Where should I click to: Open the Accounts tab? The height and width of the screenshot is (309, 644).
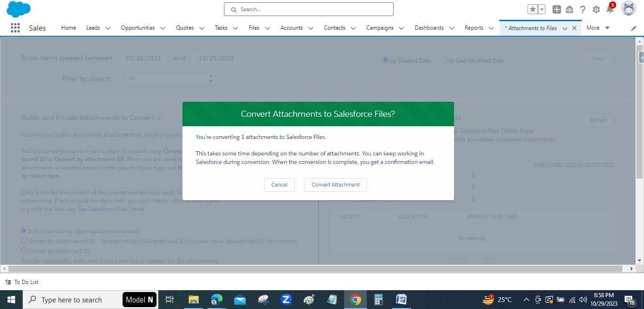tap(291, 28)
